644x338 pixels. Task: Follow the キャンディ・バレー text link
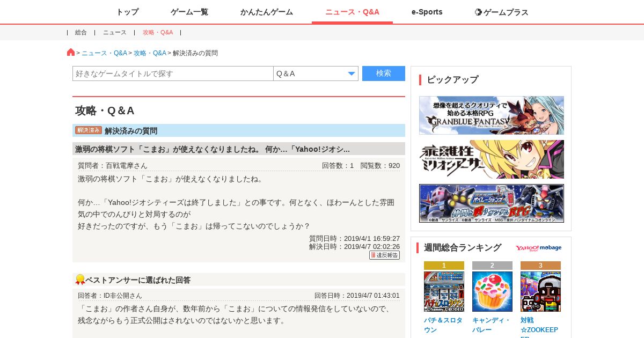point(491,325)
